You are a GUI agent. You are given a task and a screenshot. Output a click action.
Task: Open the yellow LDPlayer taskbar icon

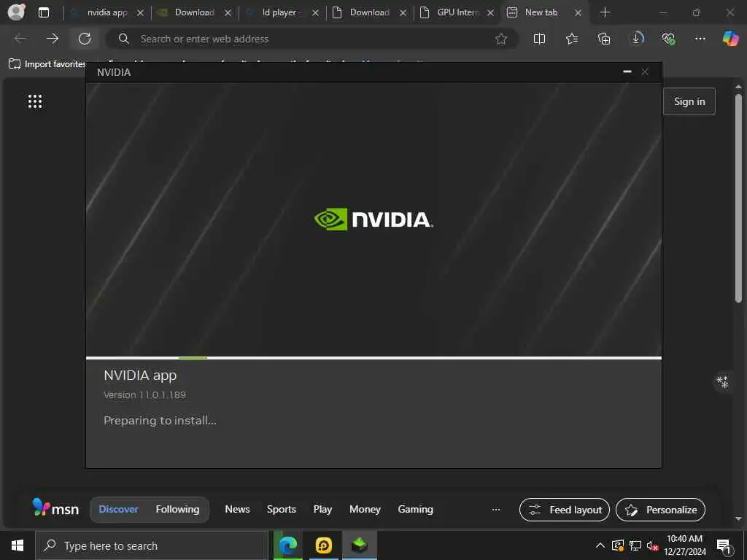tap(323, 545)
